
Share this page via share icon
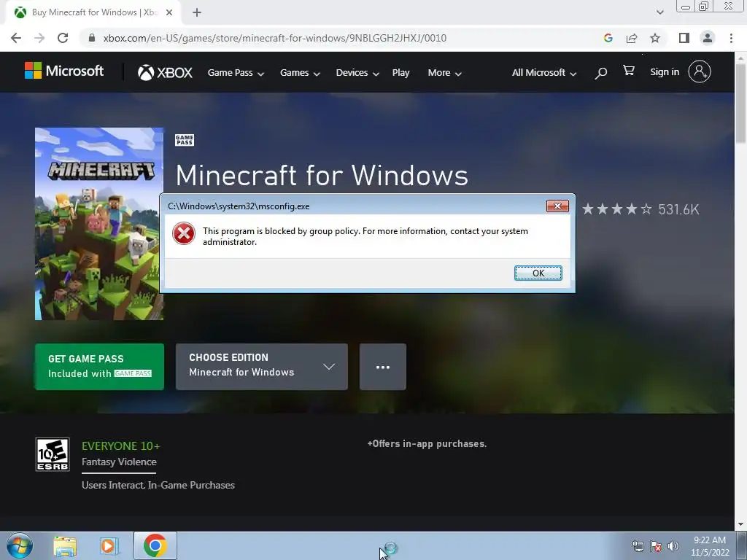[632, 38]
